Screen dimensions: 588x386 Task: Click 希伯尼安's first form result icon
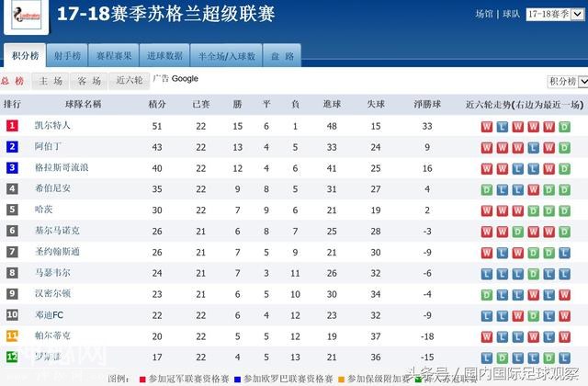[486, 189]
